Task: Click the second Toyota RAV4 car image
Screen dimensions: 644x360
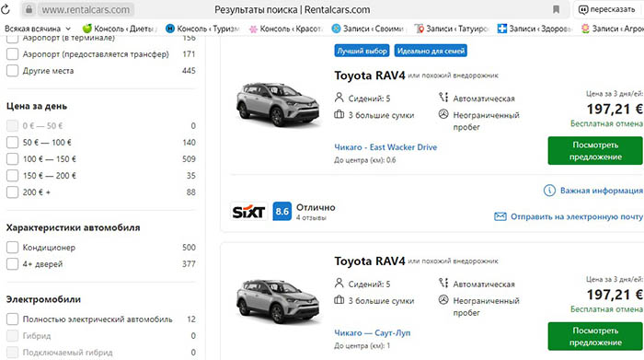Action: [278, 301]
